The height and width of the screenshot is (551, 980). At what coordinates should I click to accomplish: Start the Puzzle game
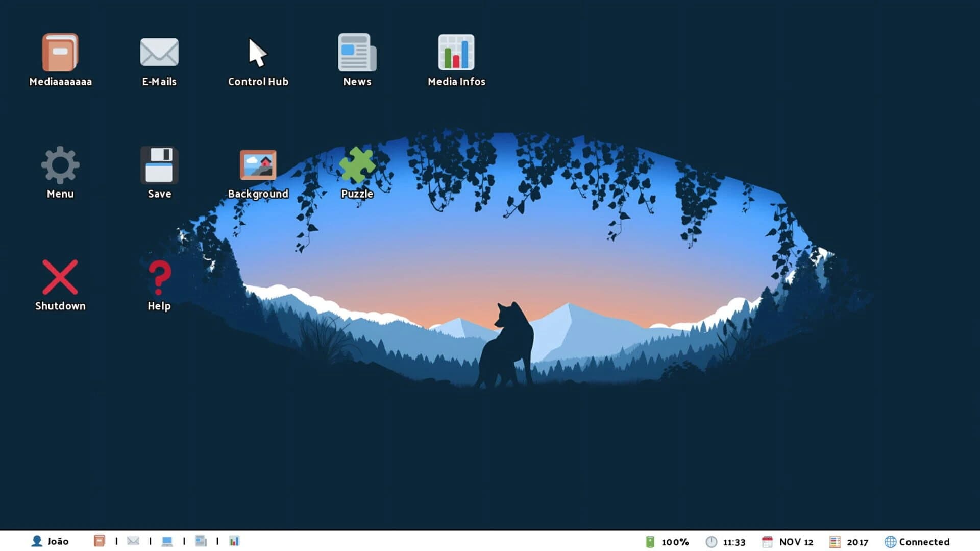[357, 165]
